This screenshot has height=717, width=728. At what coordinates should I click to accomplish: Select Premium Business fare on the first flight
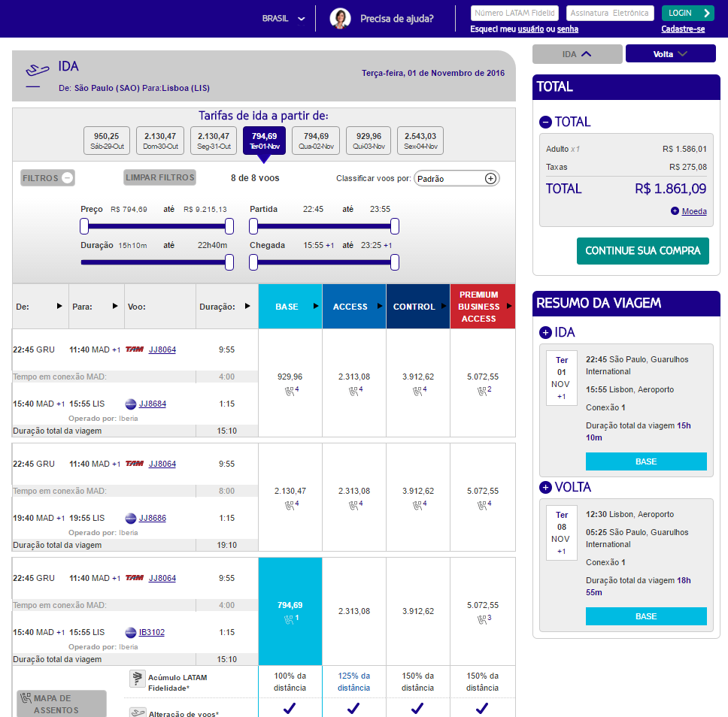(x=483, y=383)
